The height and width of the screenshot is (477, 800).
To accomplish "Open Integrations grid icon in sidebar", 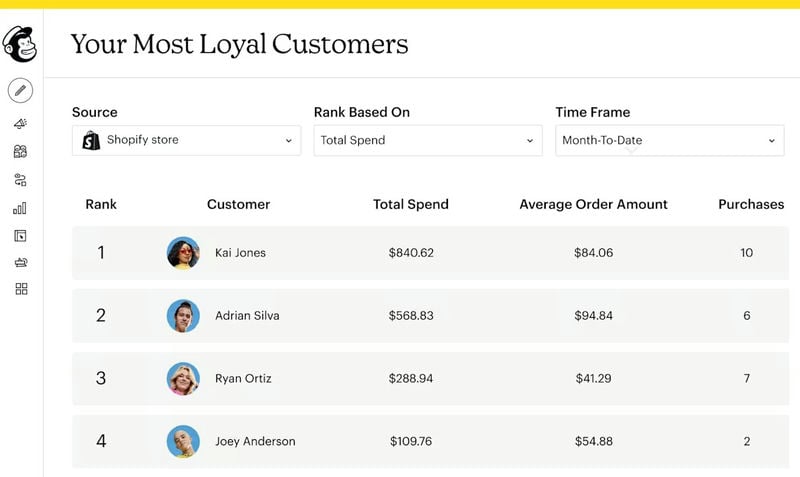I will [x=21, y=289].
